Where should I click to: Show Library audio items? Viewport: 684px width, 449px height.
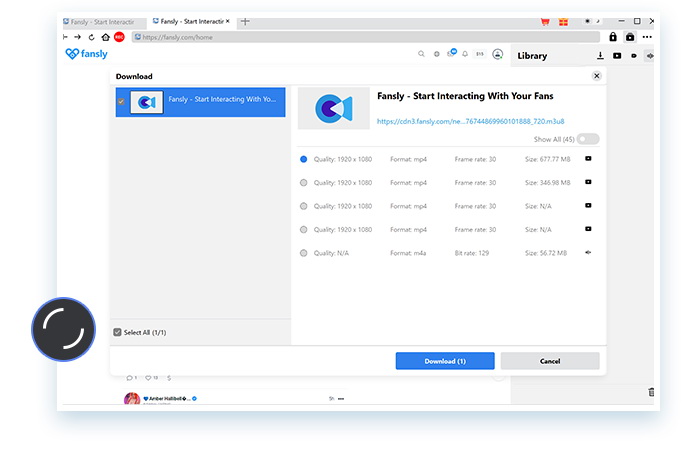[650, 56]
